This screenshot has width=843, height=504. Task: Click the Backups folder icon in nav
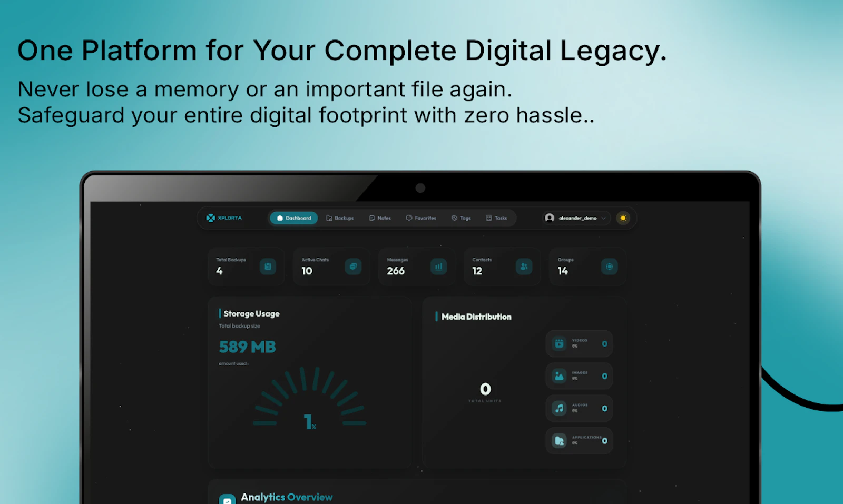[x=329, y=218]
